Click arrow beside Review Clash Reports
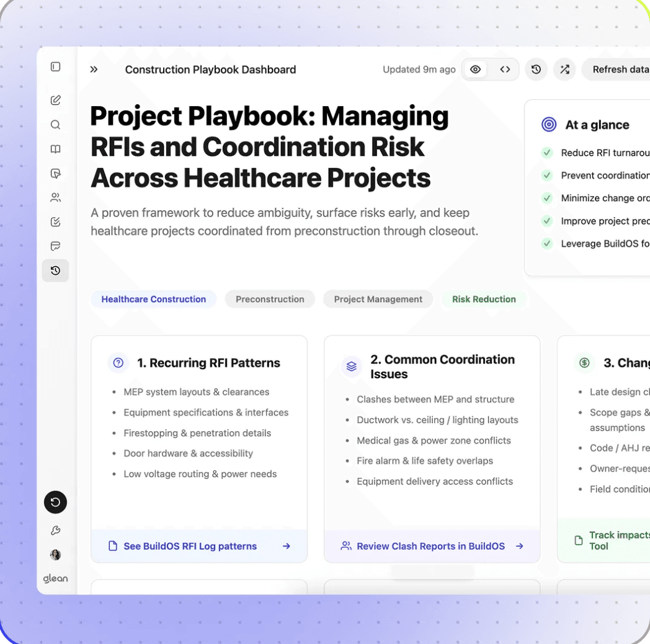Image resolution: width=650 pixels, height=644 pixels. (x=519, y=546)
